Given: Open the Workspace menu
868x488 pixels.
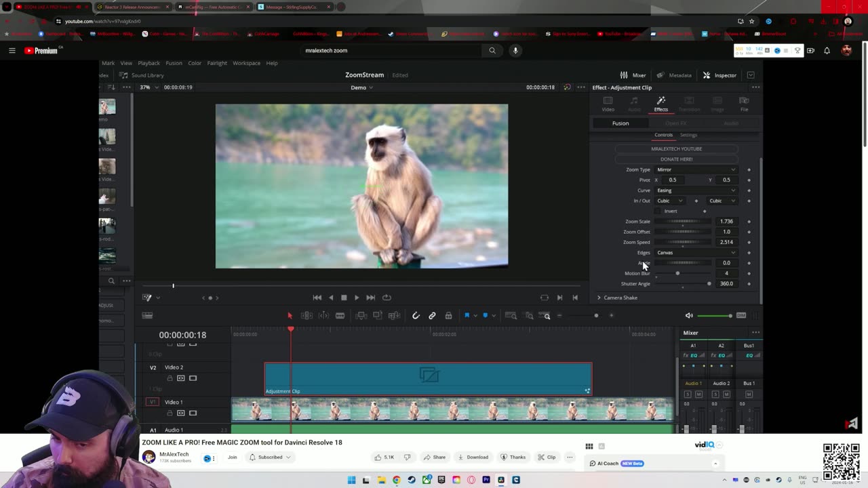Looking at the screenshot, I should (x=246, y=63).
